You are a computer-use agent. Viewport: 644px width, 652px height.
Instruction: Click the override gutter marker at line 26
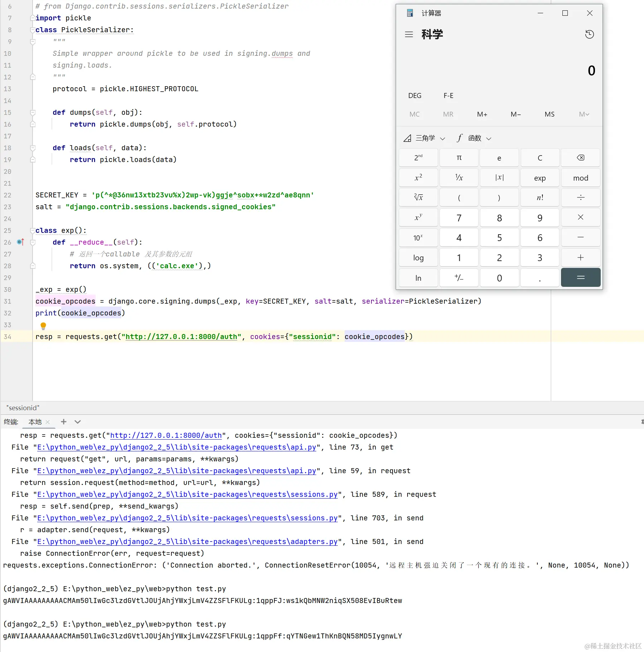coord(20,242)
